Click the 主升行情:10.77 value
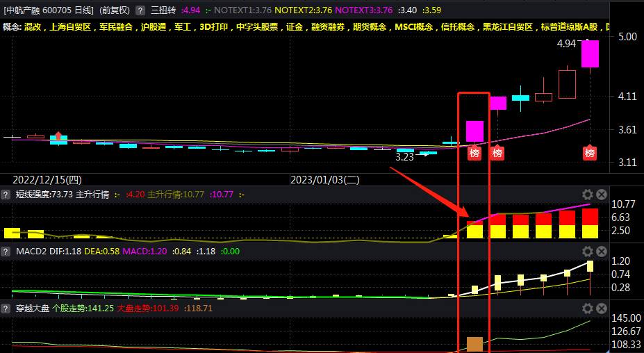 pos(176,195)
